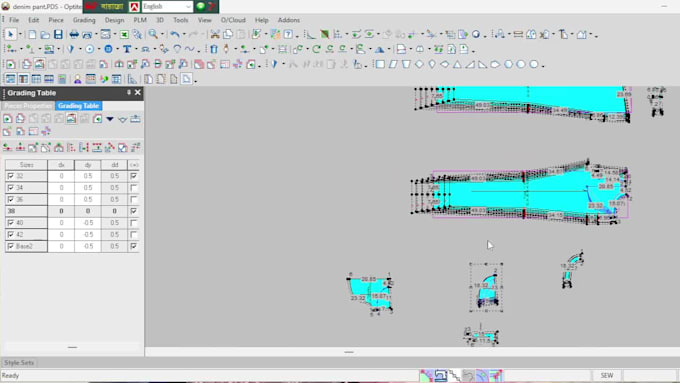Image resolution: width=680 pixels, height=383 pixels.
Task: Create a trapezoid with the trapezoid shape icon
Action: point(406,64)
